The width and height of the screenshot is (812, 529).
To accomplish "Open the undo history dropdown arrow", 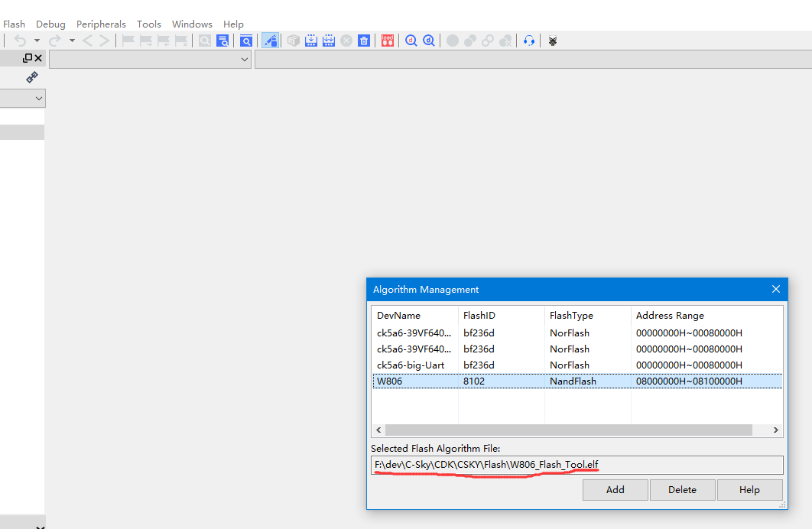I will click(x=37, y=41).
